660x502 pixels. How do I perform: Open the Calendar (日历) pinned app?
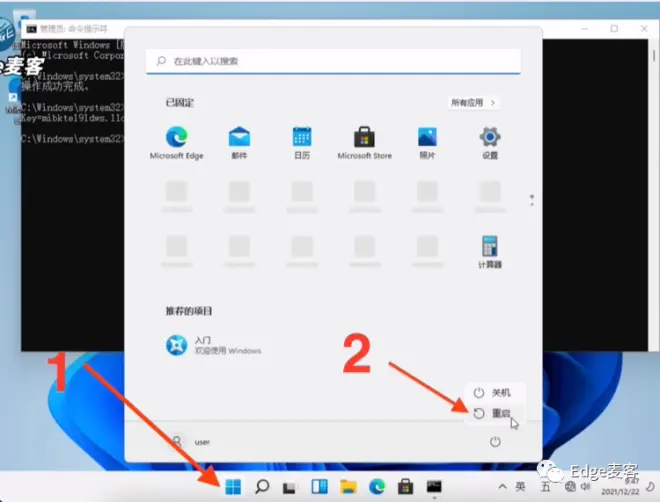click(x=302, y=143)
